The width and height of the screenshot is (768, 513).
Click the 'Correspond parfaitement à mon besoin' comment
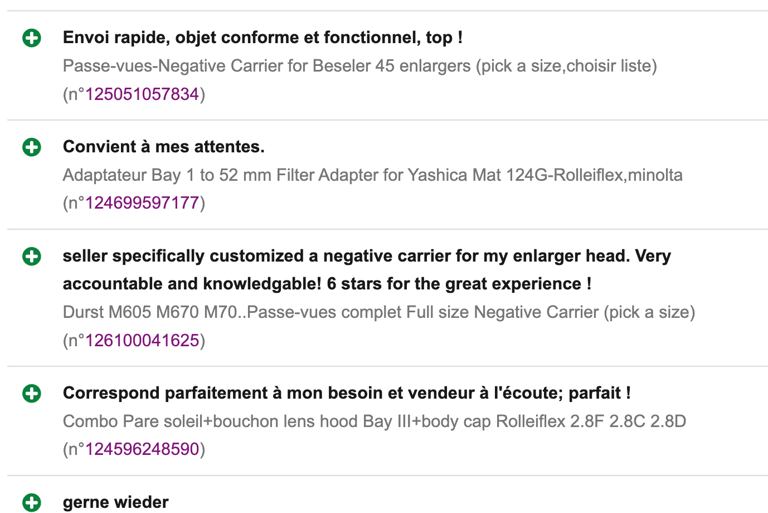[347, 393]
